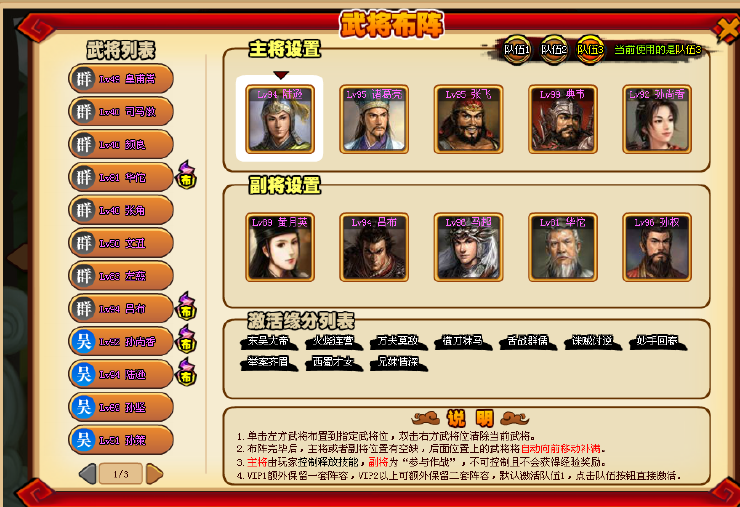Go to previous page of general list
The image size is (740, 507).
(88, 473)
